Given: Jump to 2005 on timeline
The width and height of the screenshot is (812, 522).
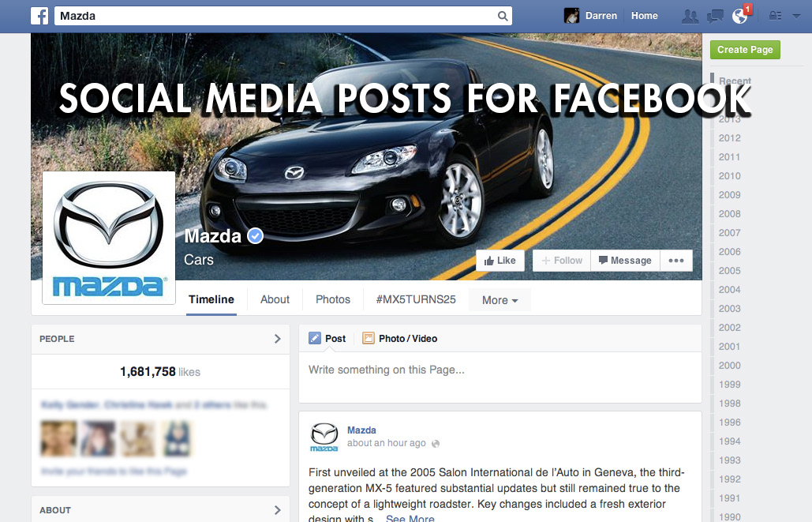Looking at the screenshot, I should click(x=730, y=271).
